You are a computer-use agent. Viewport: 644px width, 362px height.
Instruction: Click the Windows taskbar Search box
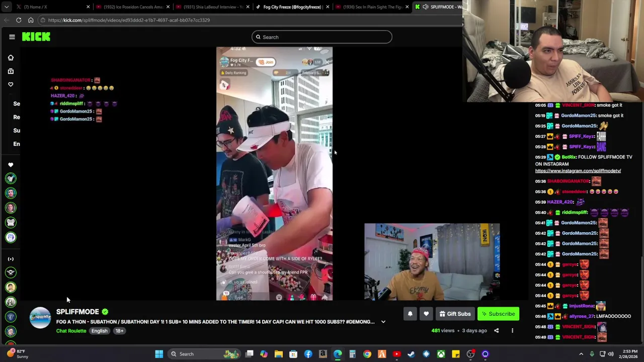coord(204,354)
